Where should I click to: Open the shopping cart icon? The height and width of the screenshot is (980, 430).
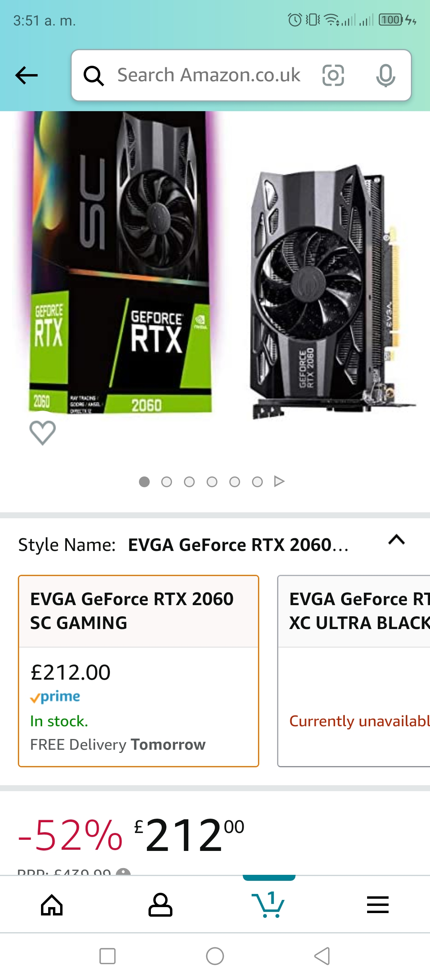[268, 904]
